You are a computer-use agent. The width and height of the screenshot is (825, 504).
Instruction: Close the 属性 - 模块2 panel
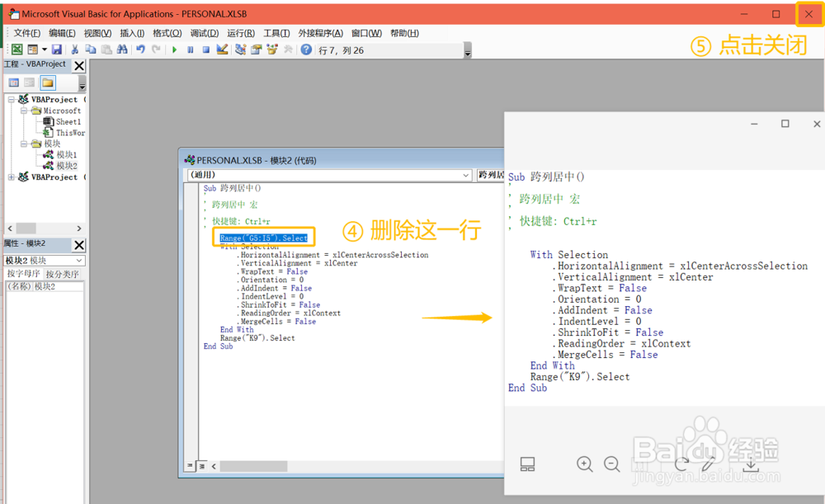(79, 245)
